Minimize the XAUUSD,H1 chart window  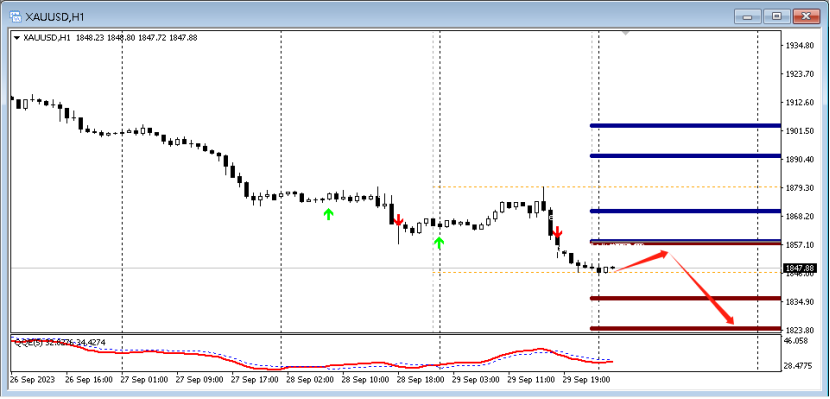click(748, 16)
